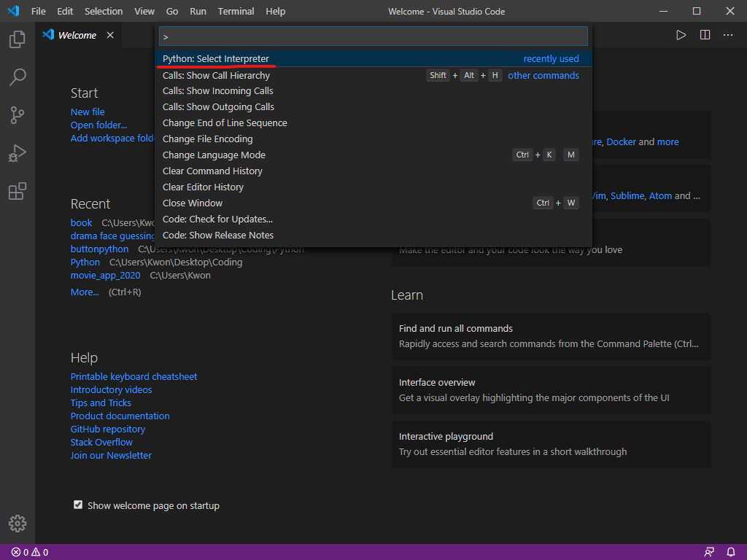The width and height of the screenshot is (747, 560).
Task: Open the Run menu
Action: pyautogui.click(x=198, y=11)
